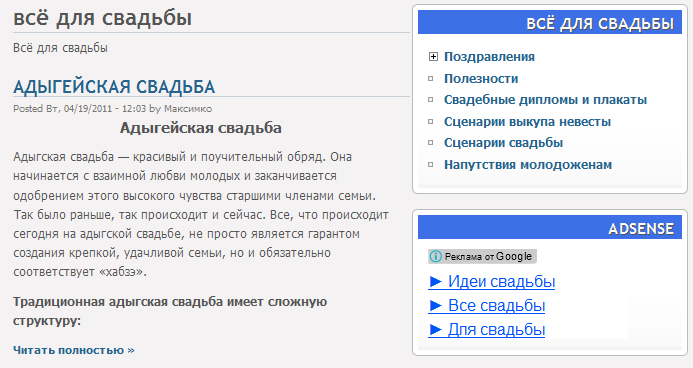Click the Реклама от Google badge
This screenshot has width=693, height=368.
point(482,256)
